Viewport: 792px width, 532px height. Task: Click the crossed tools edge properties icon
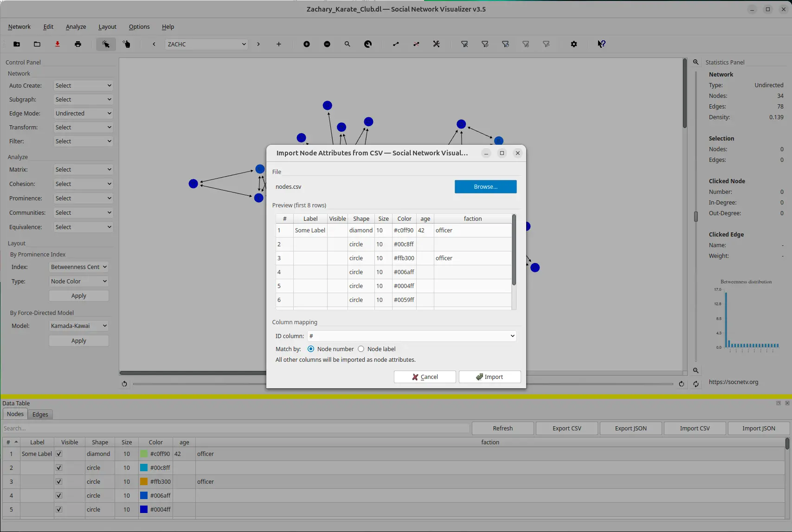pyautogui.click(x=437, y=44)
